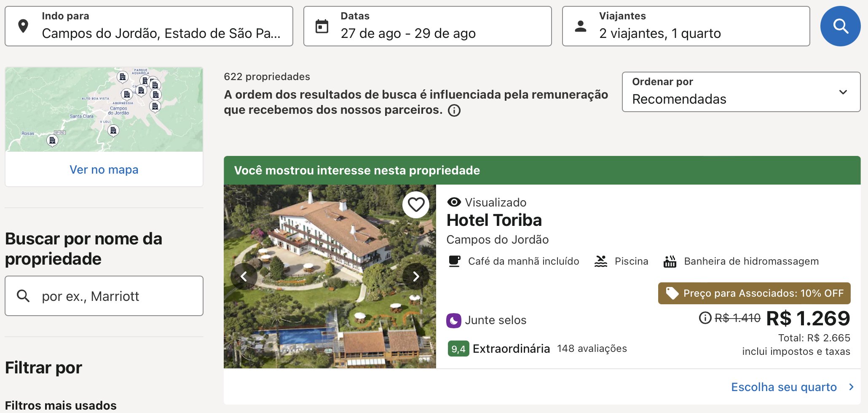
Task: Click price info icon near R$ 1.410
Action: tap(705, 318)
